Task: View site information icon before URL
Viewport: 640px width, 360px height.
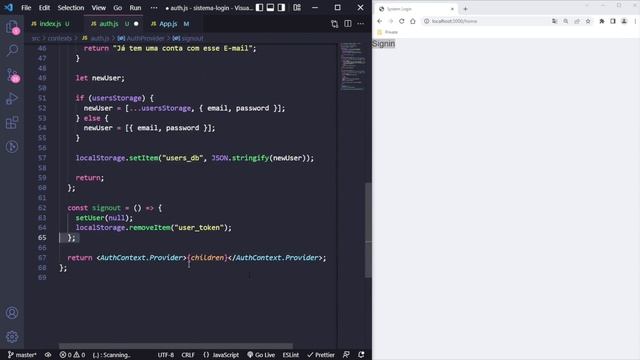Action: click(x=427, y=21)
